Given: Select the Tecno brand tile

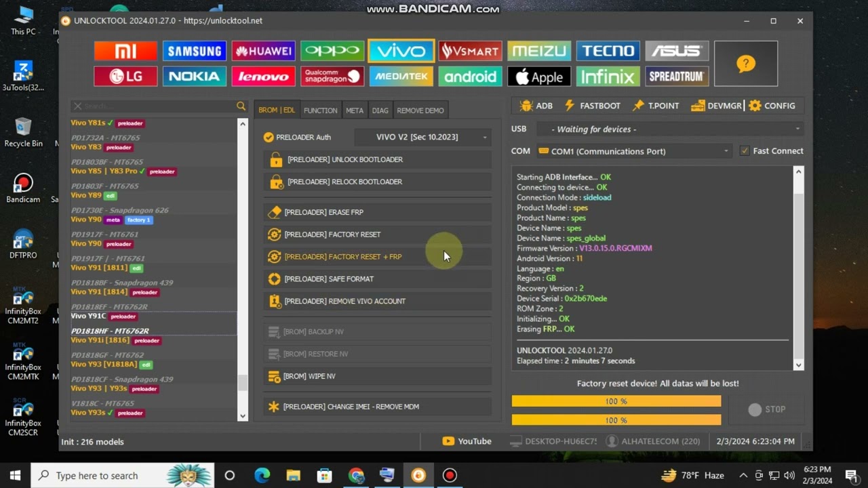Looking at the screenshot, I should tap(608, 51).
